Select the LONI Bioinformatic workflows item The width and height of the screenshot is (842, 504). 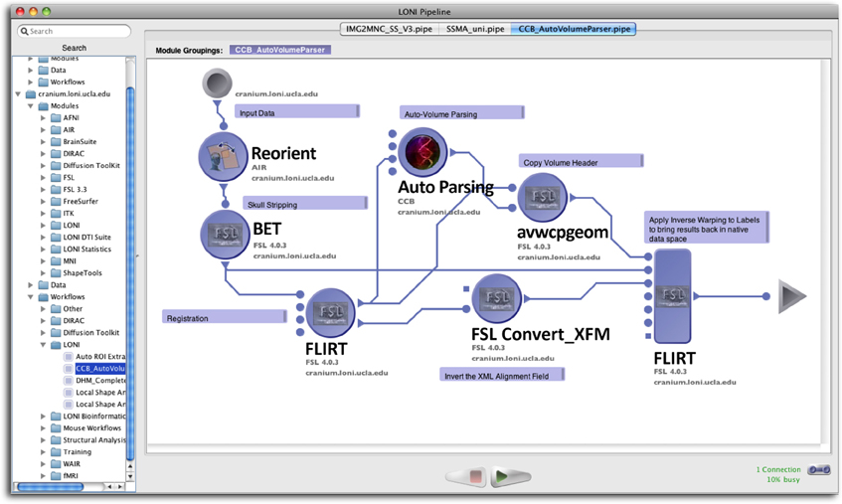click(94, 416)
